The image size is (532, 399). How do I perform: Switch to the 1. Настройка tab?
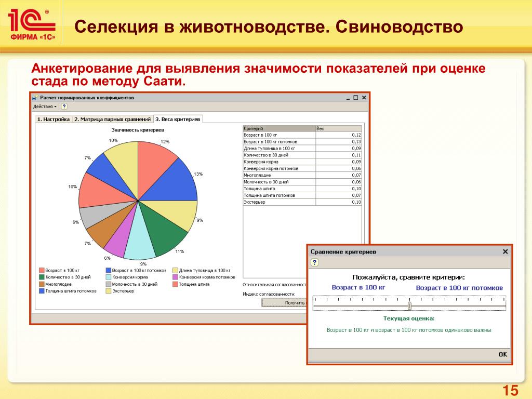[x=54, y=119]
